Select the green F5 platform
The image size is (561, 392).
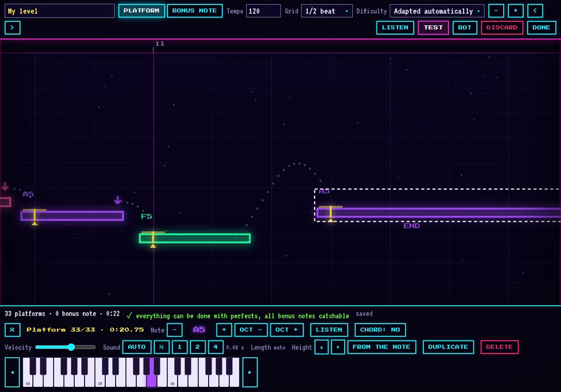195,238
